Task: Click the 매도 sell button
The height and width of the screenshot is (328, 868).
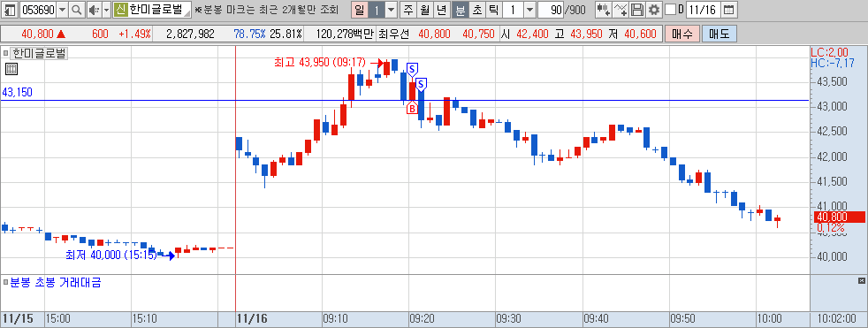Action: (720, 34)
